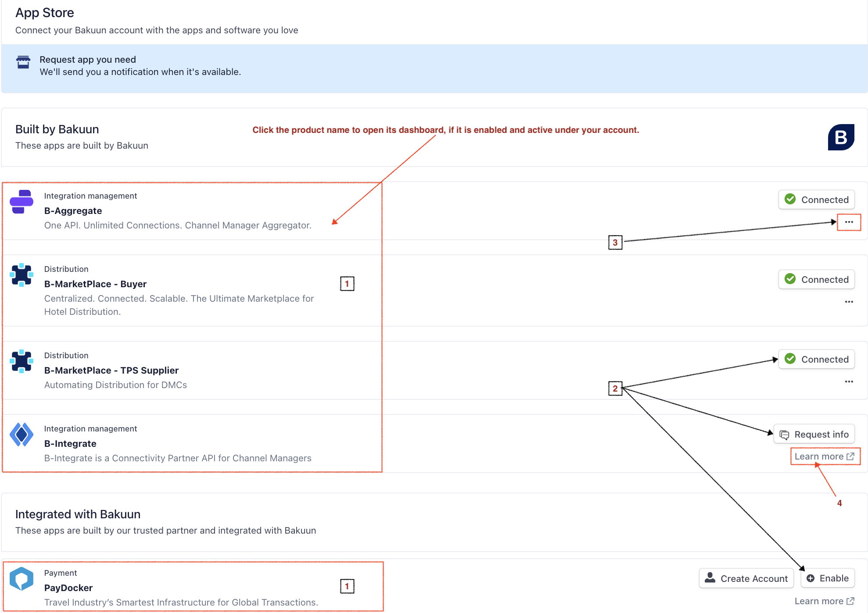Click the B-Aggregate app icon
This screenshot has height=613, width=868.
(x=22, y=202)
